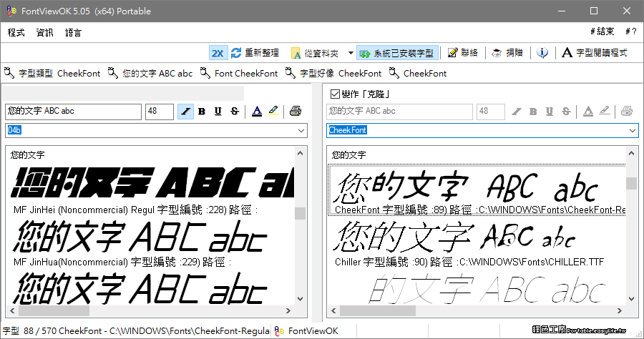Click the 捐贈 donate button
This screenshot has height=339, width=644.
(507, 52)
